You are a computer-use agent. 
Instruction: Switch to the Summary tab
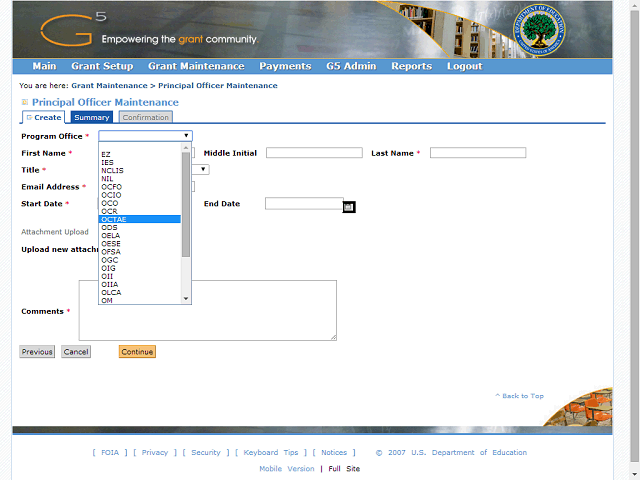92,118
